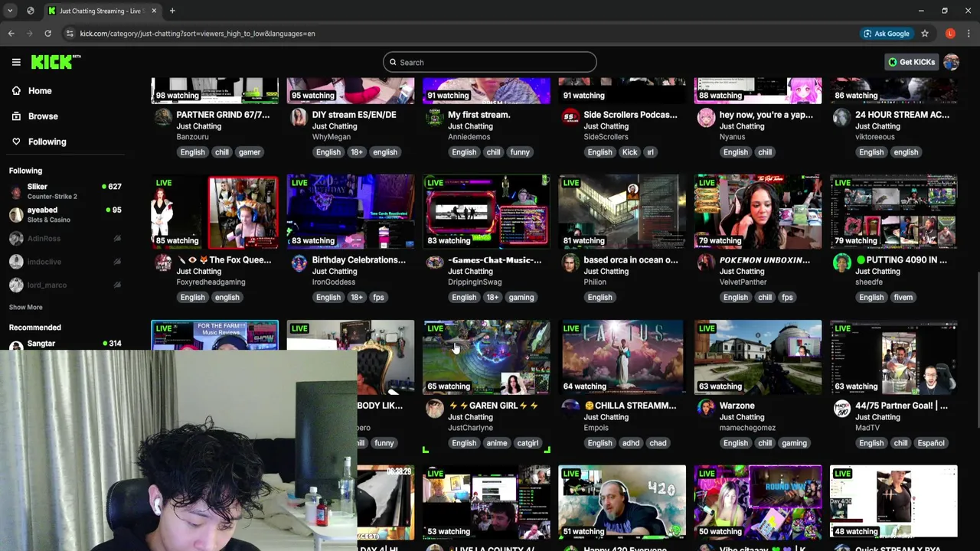The image size is (980, 551).
Task: Bookmark page with star icon
Action: 925,34
